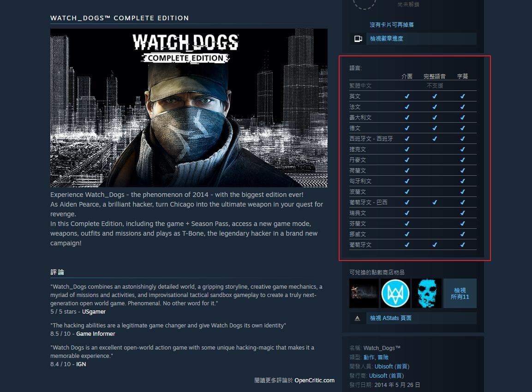Click 葡萄牙文 - 巴西 full audio checkmark
This screenshot has height=392, width=532.
[435, 202]
